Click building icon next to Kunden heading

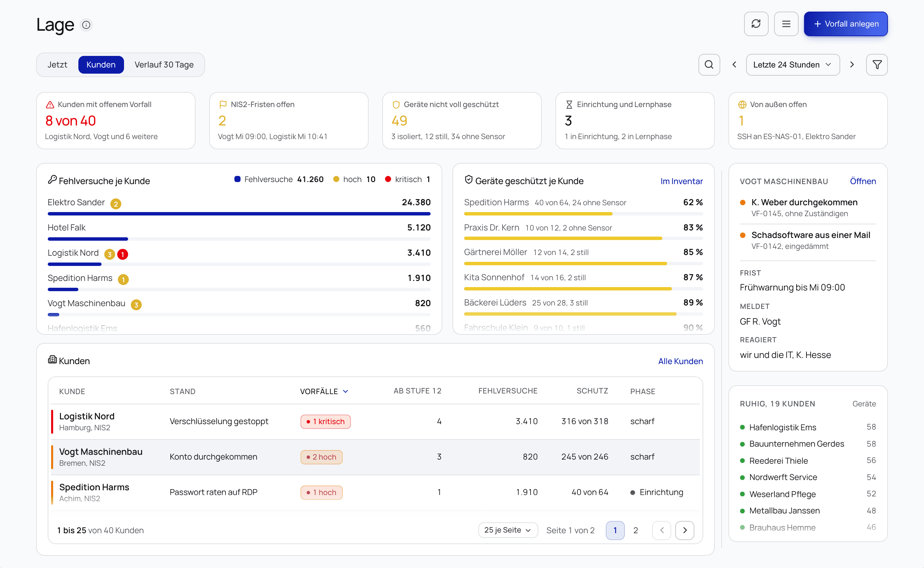click(52, 359)
